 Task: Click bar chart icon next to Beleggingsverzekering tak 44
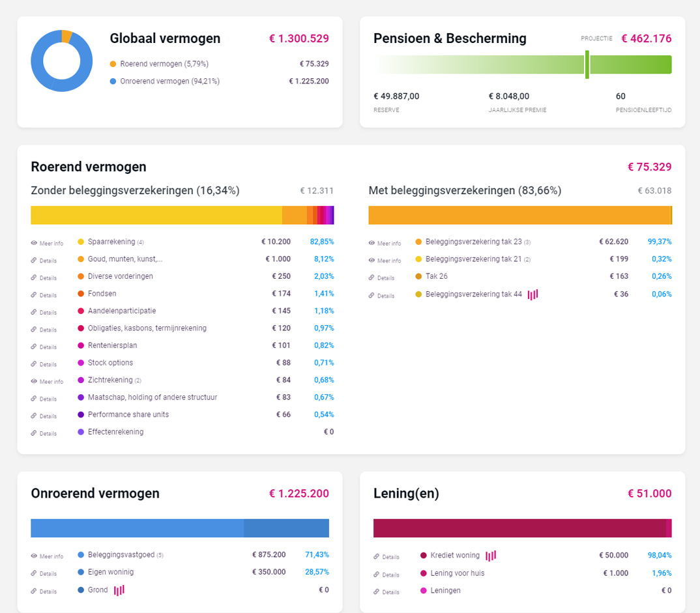pos(532,294)
